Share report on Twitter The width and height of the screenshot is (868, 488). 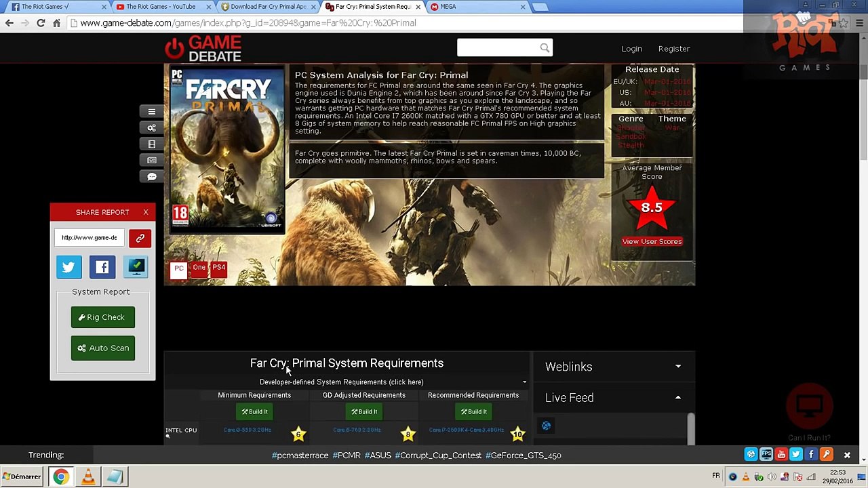68,267
